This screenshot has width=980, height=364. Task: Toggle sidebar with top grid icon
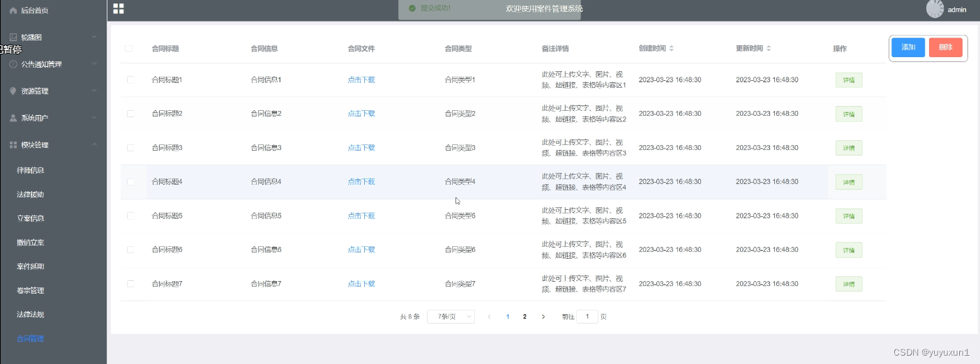[x=119, y=8]
